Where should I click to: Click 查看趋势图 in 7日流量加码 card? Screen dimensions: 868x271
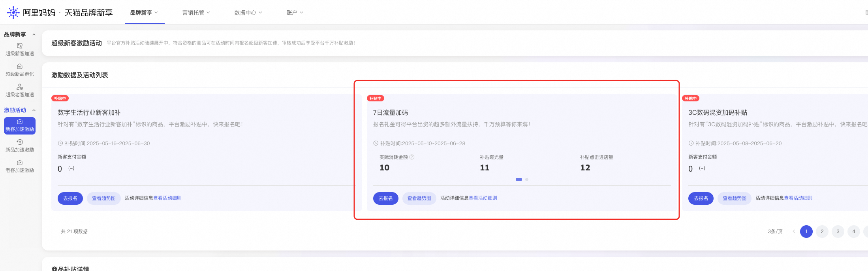tap(419, 198)
